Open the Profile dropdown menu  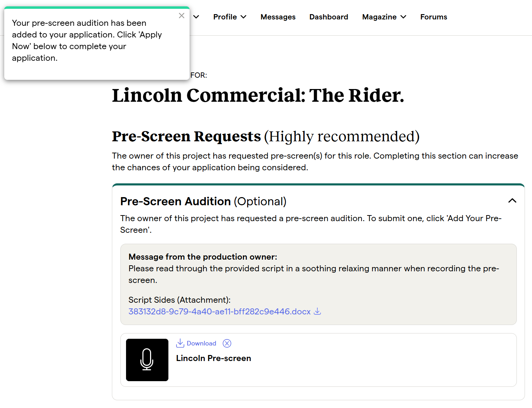tap(230, 17)
